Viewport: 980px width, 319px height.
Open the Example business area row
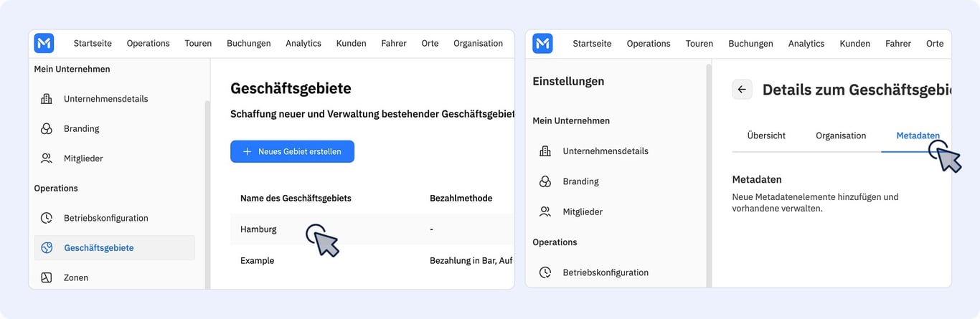pyautogui.click(x=372, y=260)
